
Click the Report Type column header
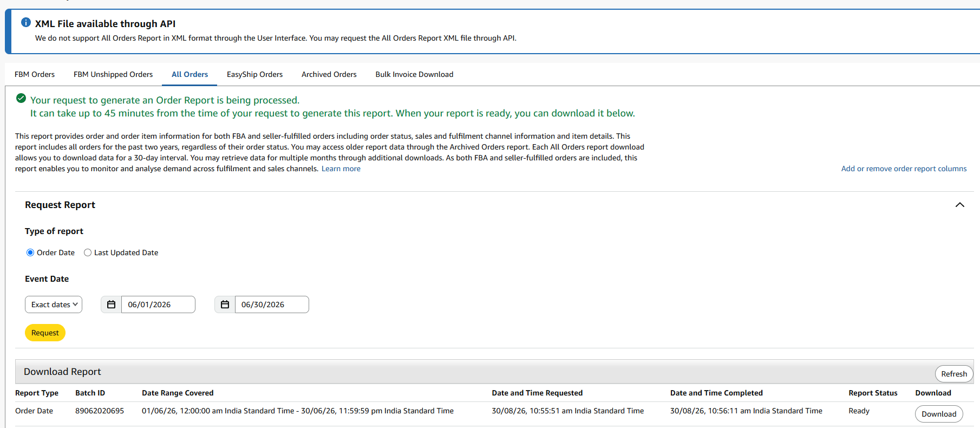(x=37, y=393)
